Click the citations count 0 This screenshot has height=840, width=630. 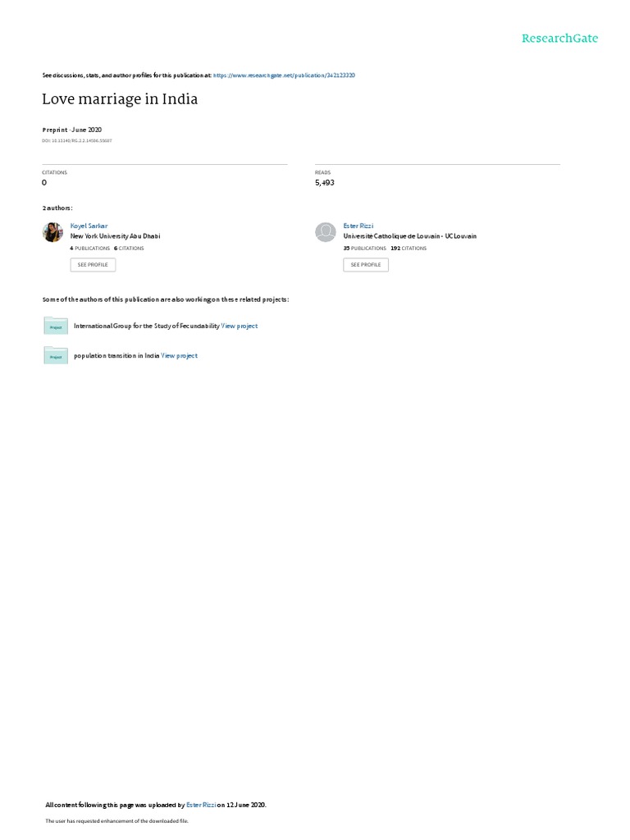tap(44, 183)
